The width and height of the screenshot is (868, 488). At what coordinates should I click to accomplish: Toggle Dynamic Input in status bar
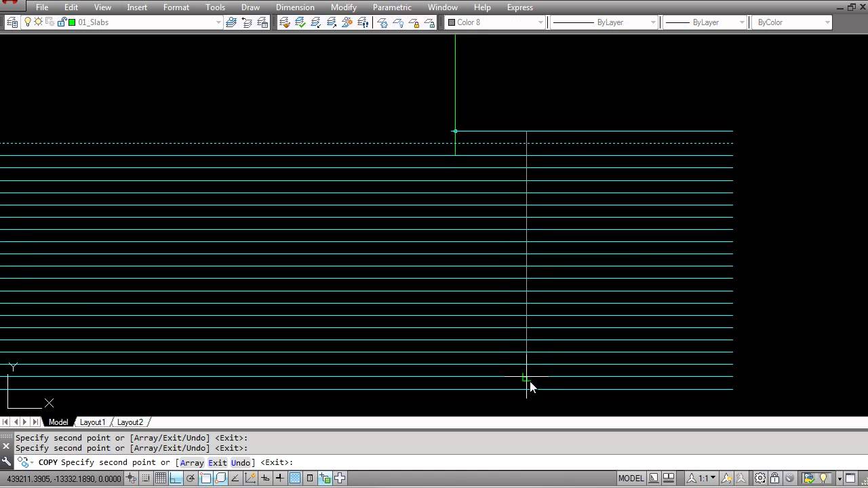point(265,479)
